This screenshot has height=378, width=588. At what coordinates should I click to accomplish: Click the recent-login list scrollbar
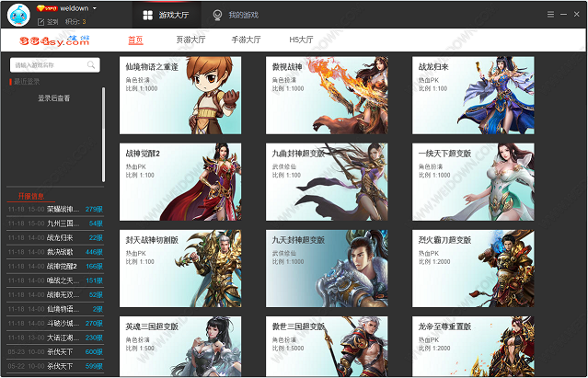pos(103,134)
